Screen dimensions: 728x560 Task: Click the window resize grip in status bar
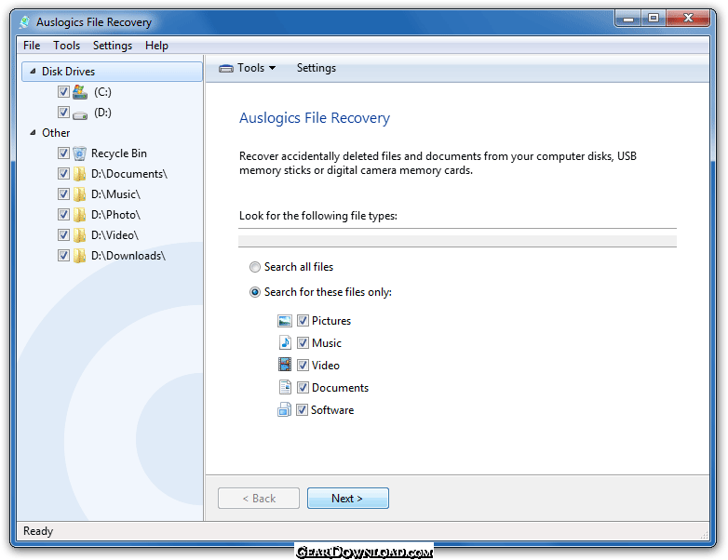(x=704, y=535)
